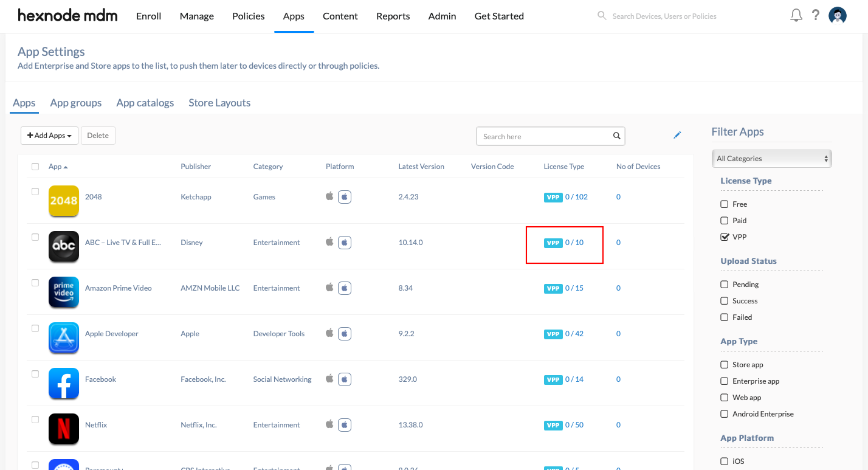
Task: Open the Manage menu
Action: click(197, 16)
